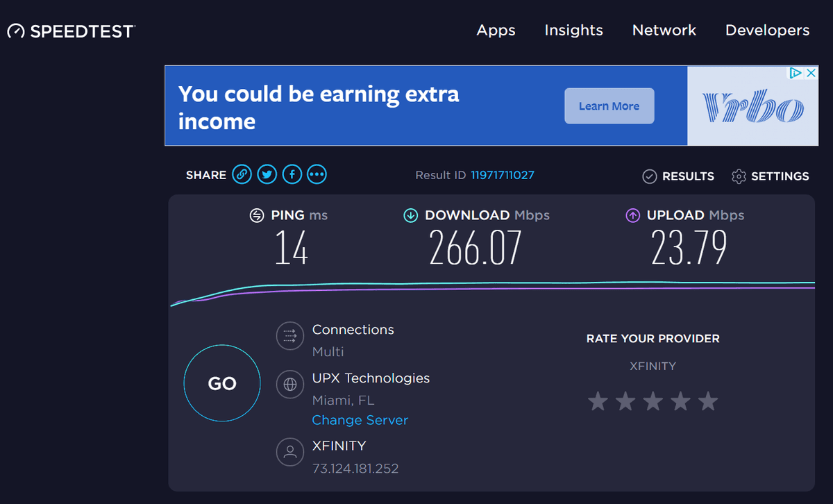Rate XFINITY one star
This screenshot has width=833, height=504.
click(x=598, y=401)
